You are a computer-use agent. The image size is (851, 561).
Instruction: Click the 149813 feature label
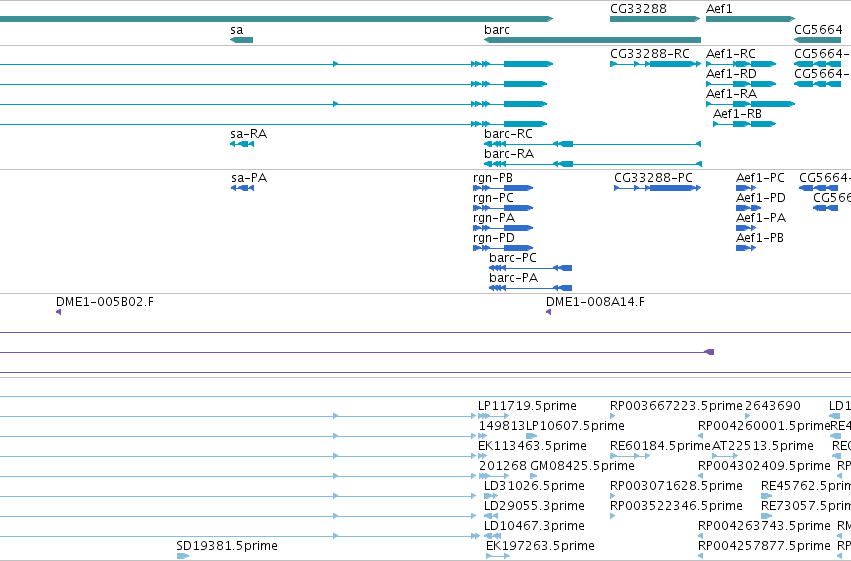502,426
